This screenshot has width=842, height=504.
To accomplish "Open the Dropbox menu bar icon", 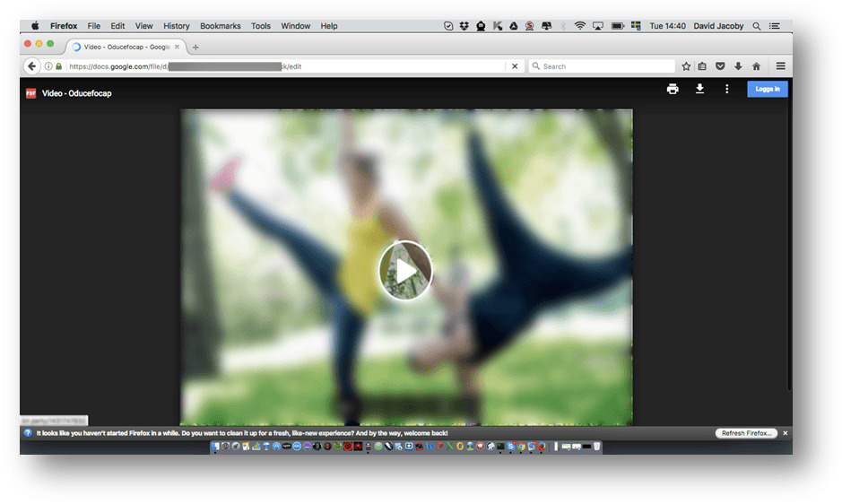I will pos(464,26).
